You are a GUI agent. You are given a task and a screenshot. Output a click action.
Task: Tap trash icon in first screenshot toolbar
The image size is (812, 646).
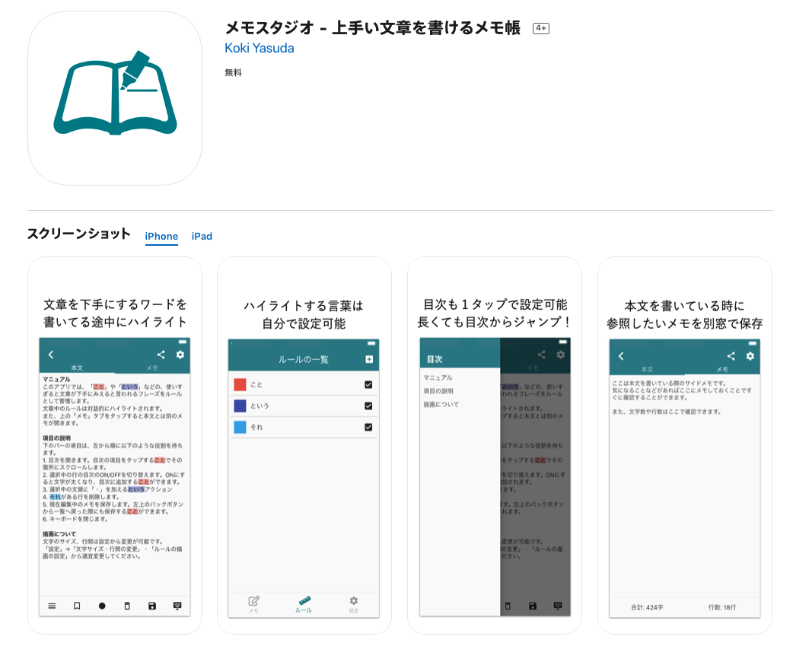pos(127,606)
